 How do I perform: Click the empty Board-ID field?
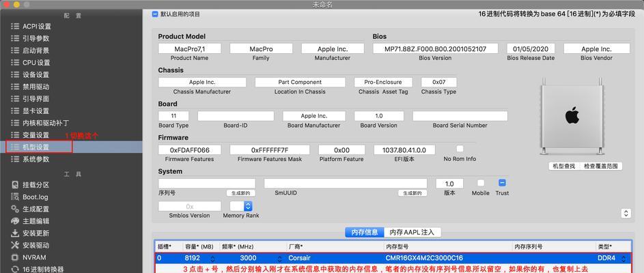point(236,116)
